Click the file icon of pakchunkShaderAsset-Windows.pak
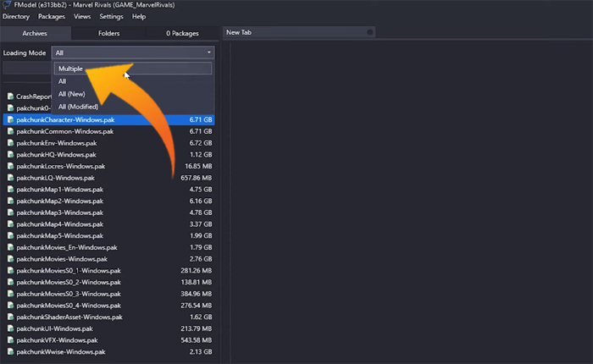 [x=11, y=317]
